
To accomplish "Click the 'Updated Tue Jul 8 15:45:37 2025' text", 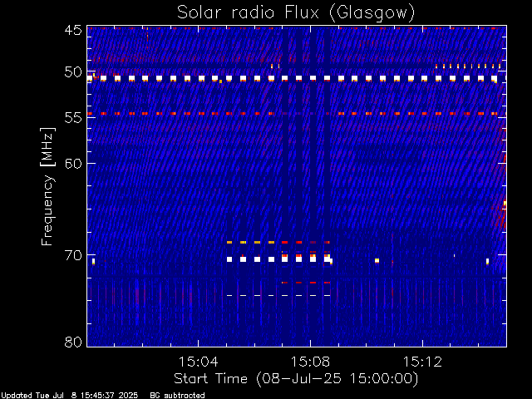I will pyautogui.click(x=70, y=396).
